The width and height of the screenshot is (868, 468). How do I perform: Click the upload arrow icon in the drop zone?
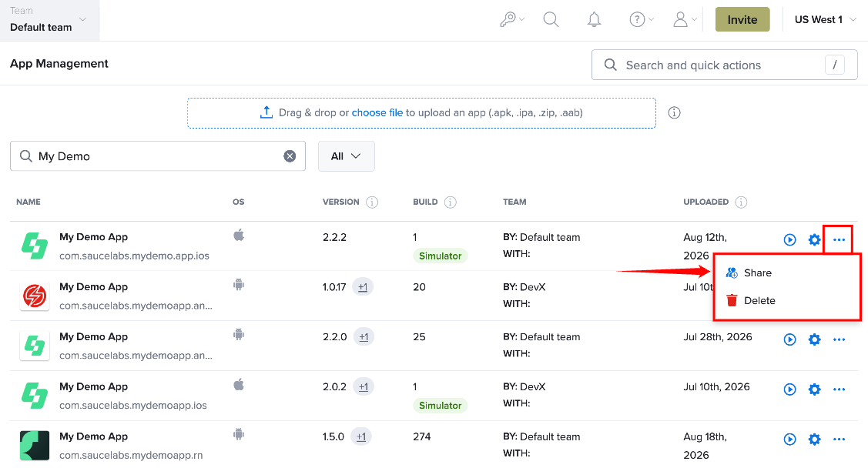[266, 112]
